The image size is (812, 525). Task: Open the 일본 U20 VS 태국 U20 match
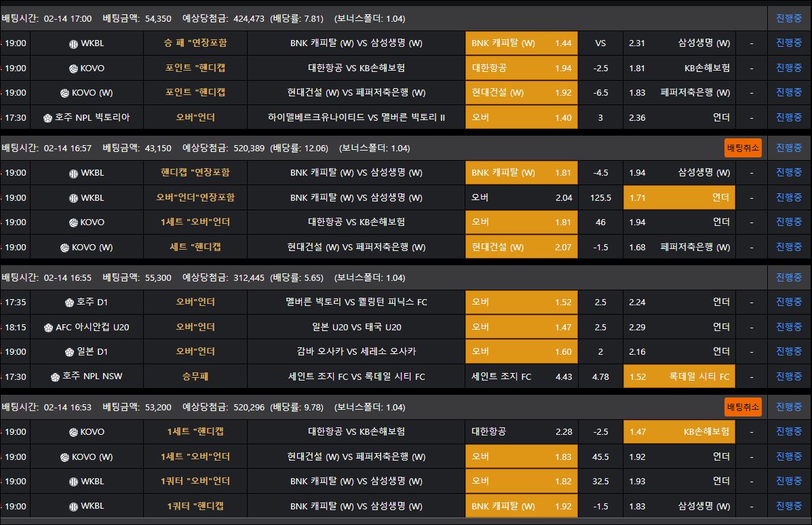pos(356,327)
